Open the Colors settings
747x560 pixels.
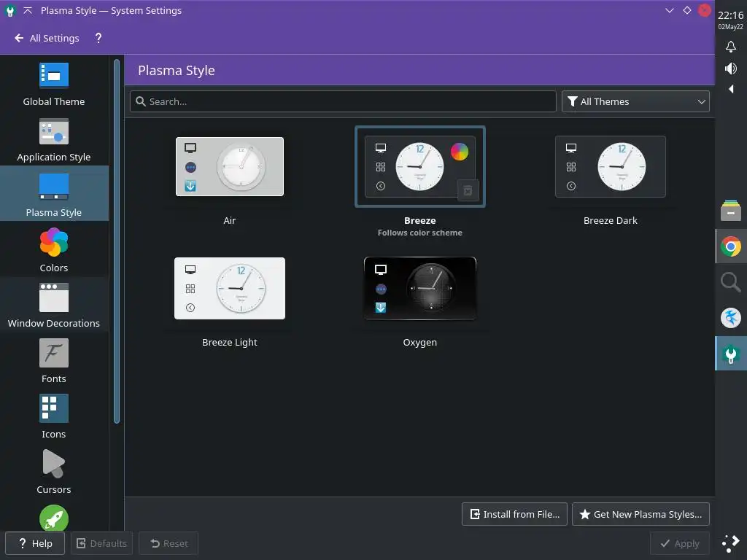pyautogui.click(x=54, y=249)
